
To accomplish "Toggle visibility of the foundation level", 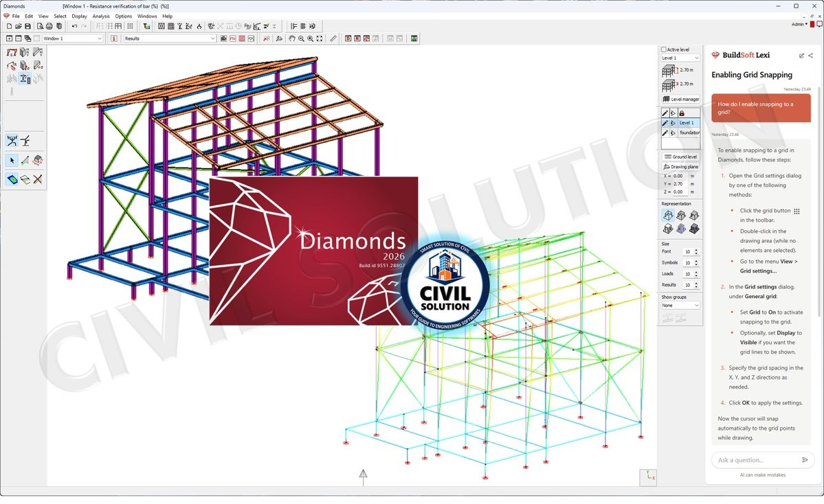I will pos(672,133).
